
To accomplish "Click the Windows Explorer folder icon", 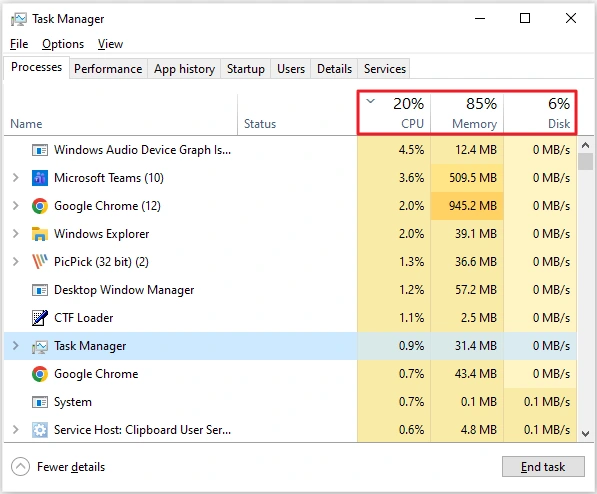I will (x=40, y=234).
